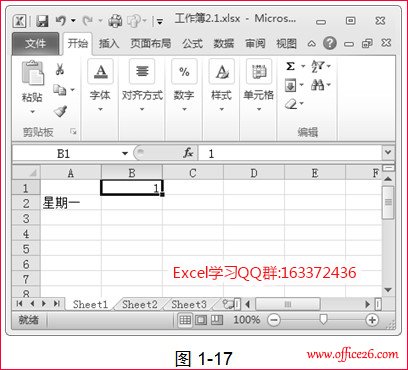The height and width of the screenshot is (370, 408).
Task: Open Excel Help question mark icon
Action: [330, 43]
